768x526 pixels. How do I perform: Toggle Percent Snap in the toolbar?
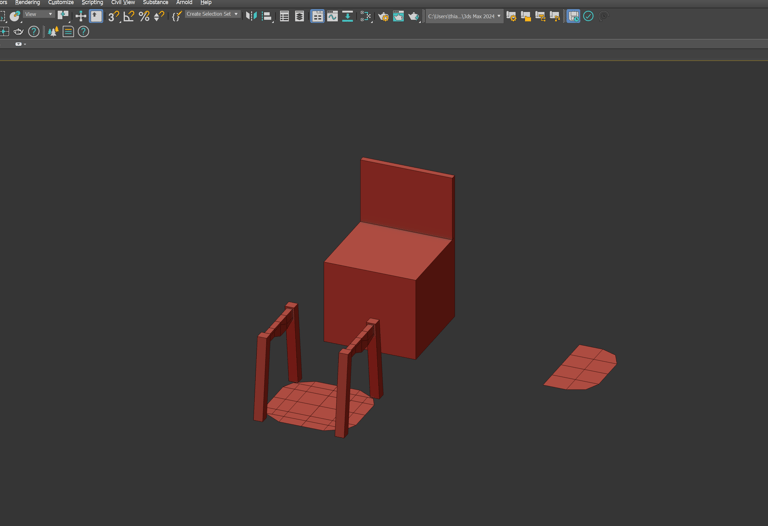144,16
